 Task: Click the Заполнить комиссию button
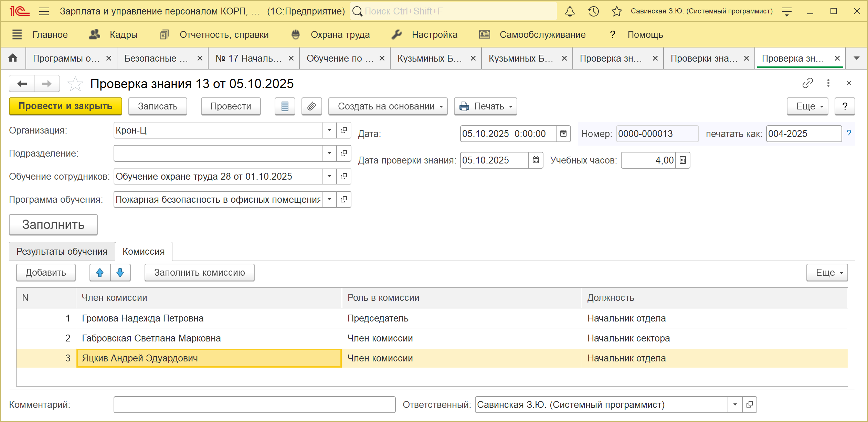199,273
